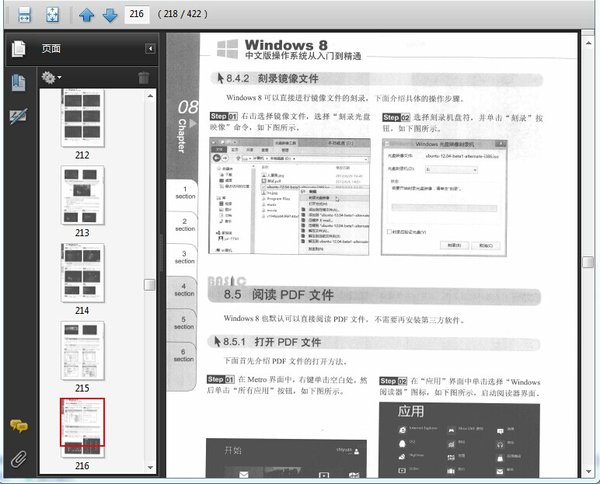
Task: Select page 214 thumbnail
Action: pos(82,273)
